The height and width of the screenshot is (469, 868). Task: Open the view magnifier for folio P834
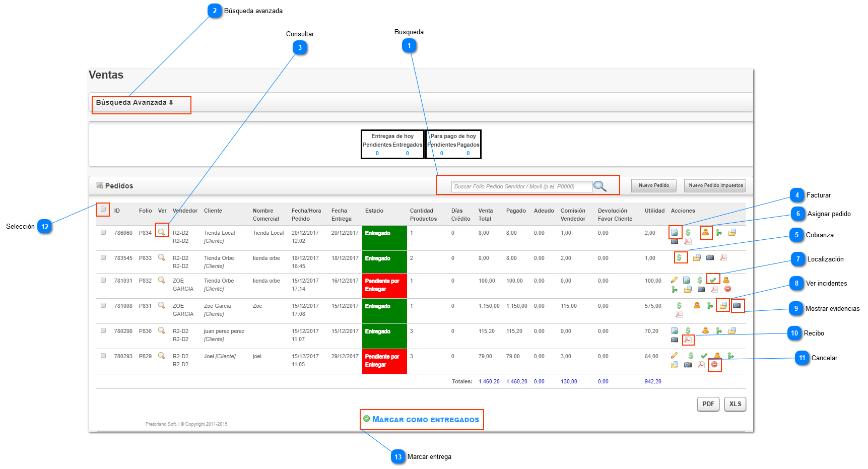162,232
